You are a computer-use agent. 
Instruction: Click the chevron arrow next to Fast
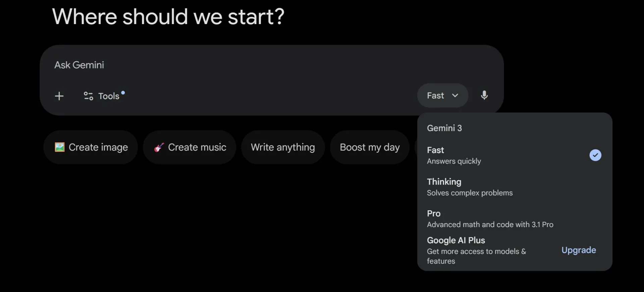(x=455, y=95)
